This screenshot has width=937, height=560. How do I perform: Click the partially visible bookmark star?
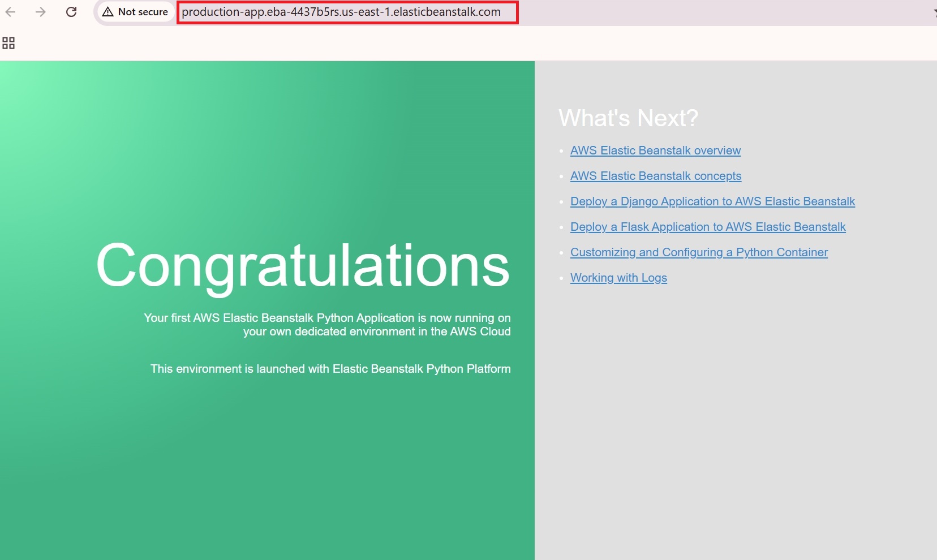pos(934,12)
